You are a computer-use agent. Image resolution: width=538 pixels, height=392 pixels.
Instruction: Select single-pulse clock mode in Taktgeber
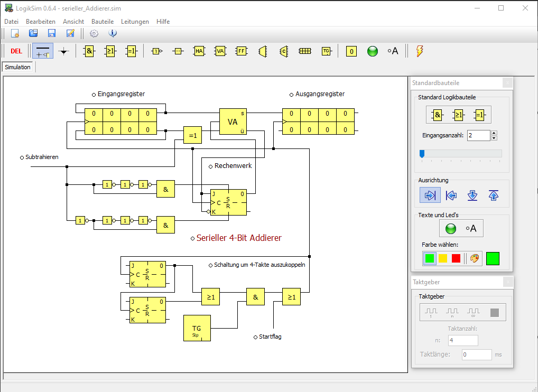[431, 312]
